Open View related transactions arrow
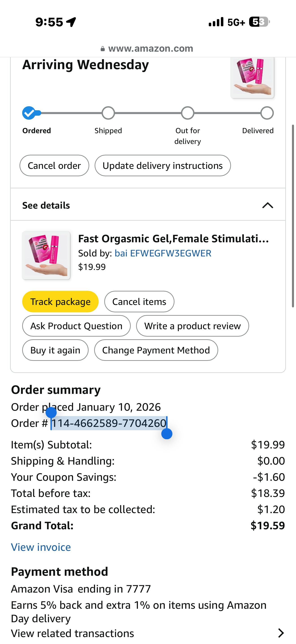 tap(281, 633)
